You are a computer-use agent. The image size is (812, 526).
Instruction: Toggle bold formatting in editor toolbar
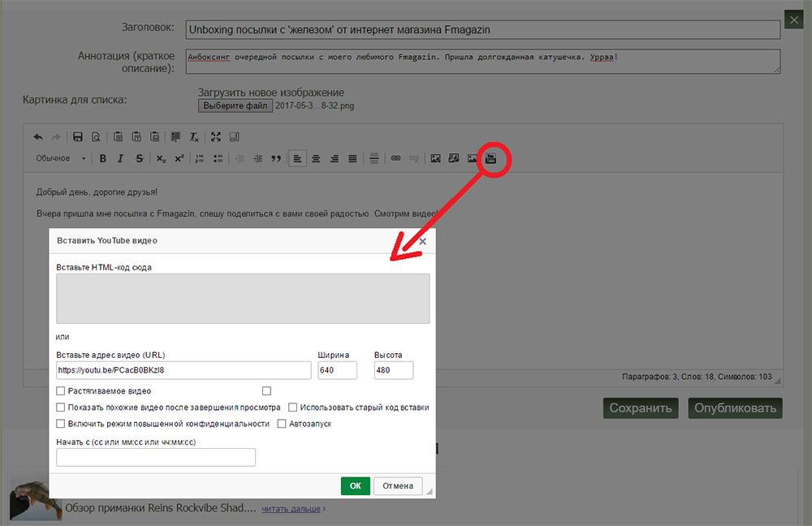point(103,158)
